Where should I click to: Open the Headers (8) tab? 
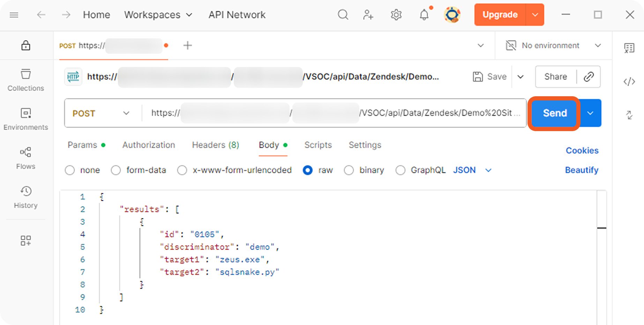[x=215, y=145]
